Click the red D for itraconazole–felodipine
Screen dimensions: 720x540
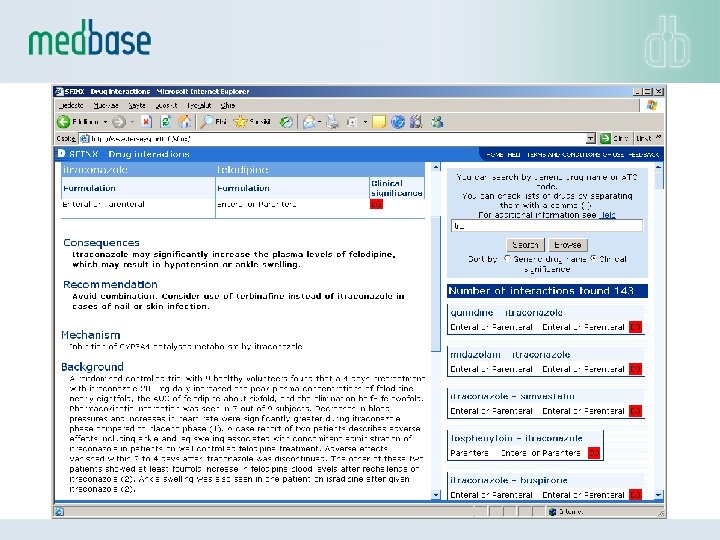tap(376, 204)
